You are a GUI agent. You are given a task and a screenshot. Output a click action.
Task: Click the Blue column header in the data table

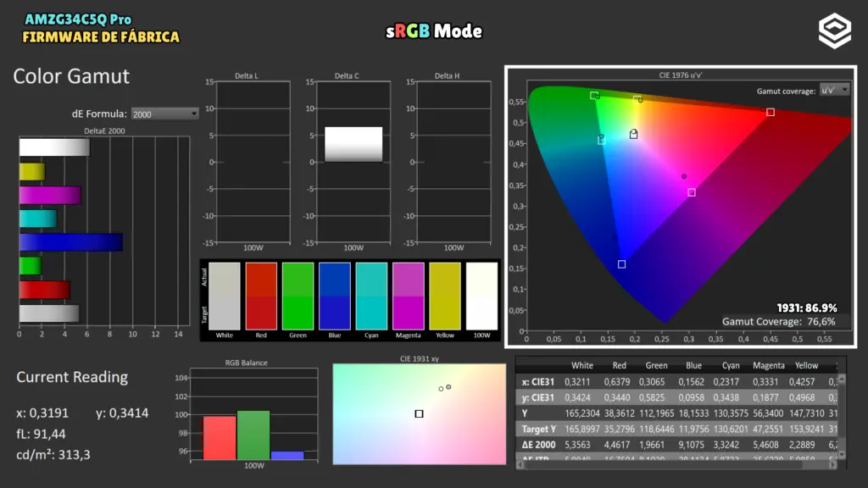(693, 366)
